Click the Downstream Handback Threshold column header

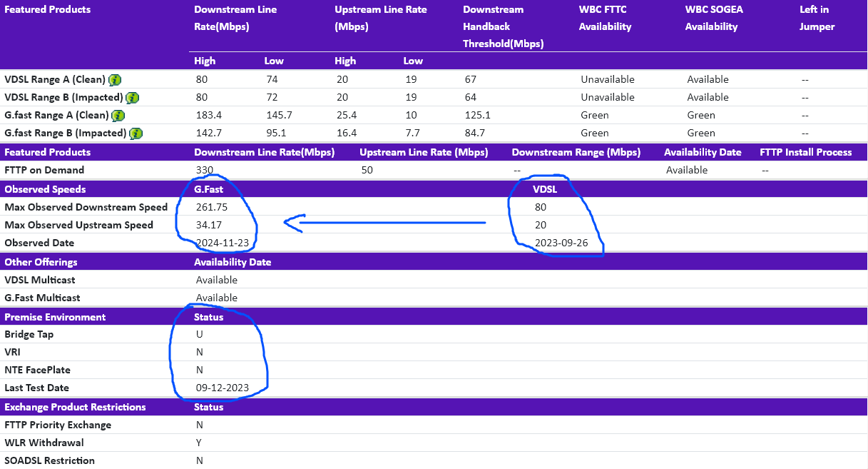point(503,26)
